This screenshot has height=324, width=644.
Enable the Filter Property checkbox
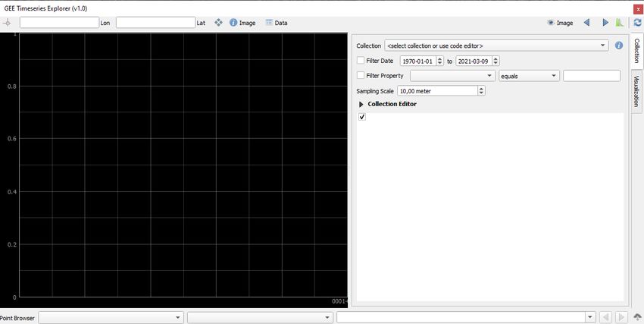pyautogui.click(x=361, y=76)
